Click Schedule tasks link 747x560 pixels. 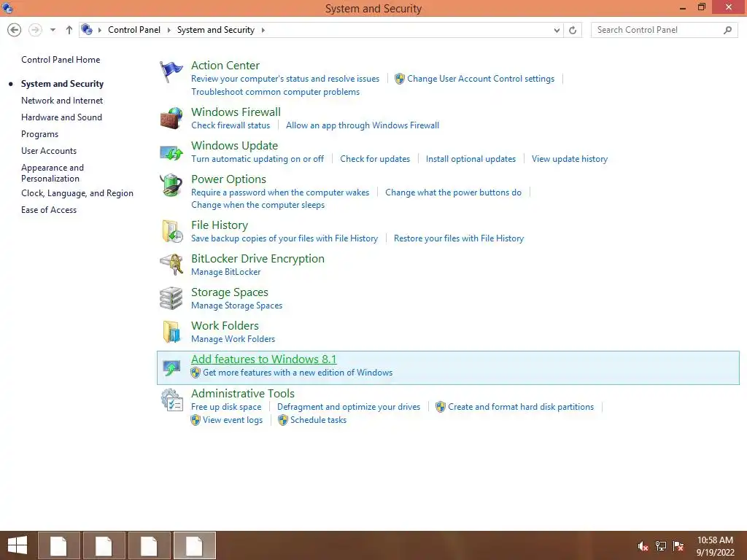tap(318, 420)
